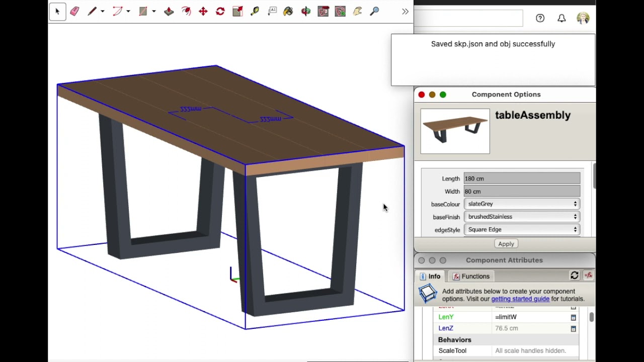Expand the edgeStyle dropdown
This screenshot has height=362, width=644.
point(522,230)
